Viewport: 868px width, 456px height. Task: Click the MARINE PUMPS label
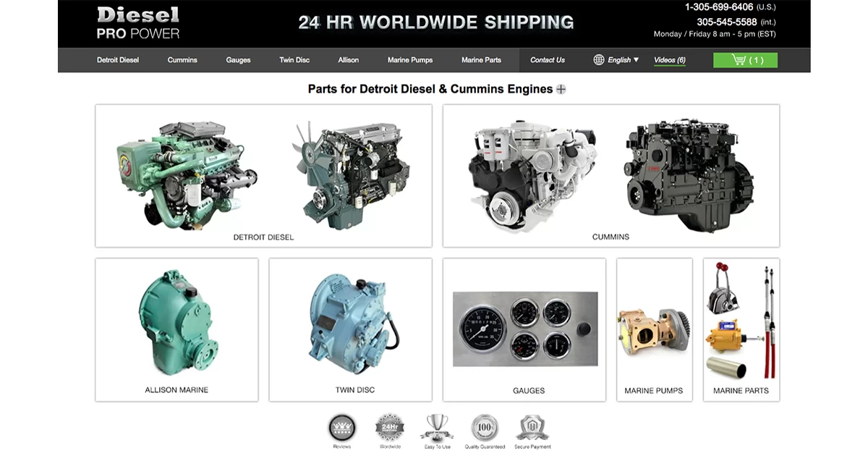tap(654, 391)
